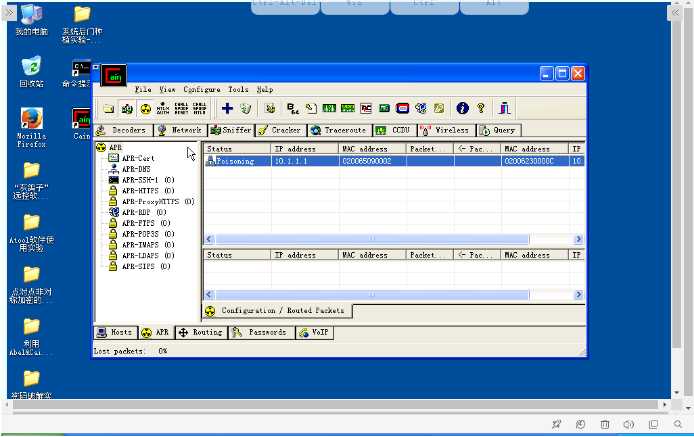The width and height of the screenshot is (694, 437).
Task: Click the top table's Status column header
Action: (x=237, y=149)
